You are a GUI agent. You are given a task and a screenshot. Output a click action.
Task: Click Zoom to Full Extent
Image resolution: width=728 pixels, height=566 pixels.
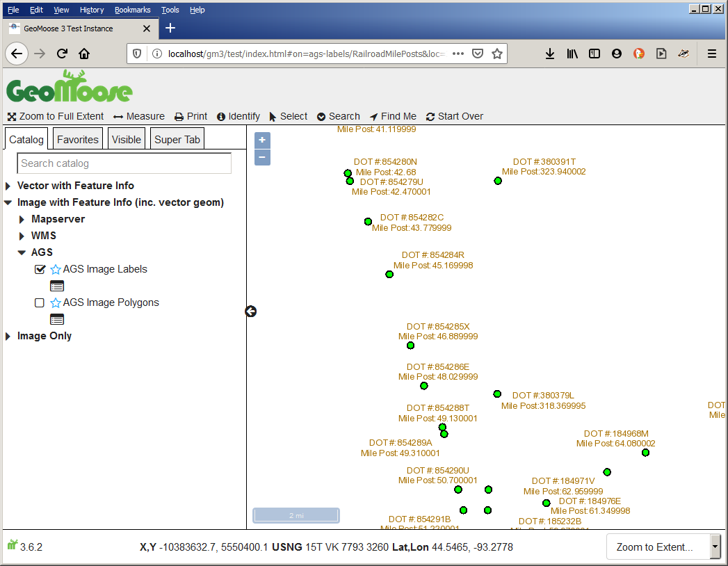coord(56,116)
